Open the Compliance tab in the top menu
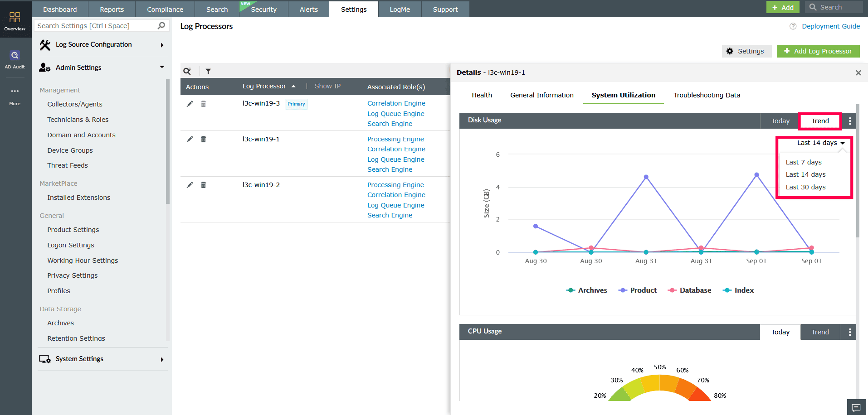The height and width of the screenshot is (415, 868). [164, 9]
